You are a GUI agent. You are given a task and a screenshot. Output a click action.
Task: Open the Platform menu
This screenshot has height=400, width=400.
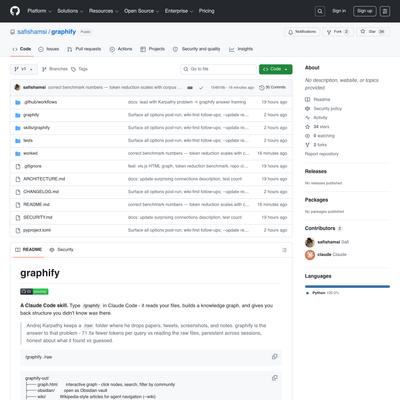(39, 11)
